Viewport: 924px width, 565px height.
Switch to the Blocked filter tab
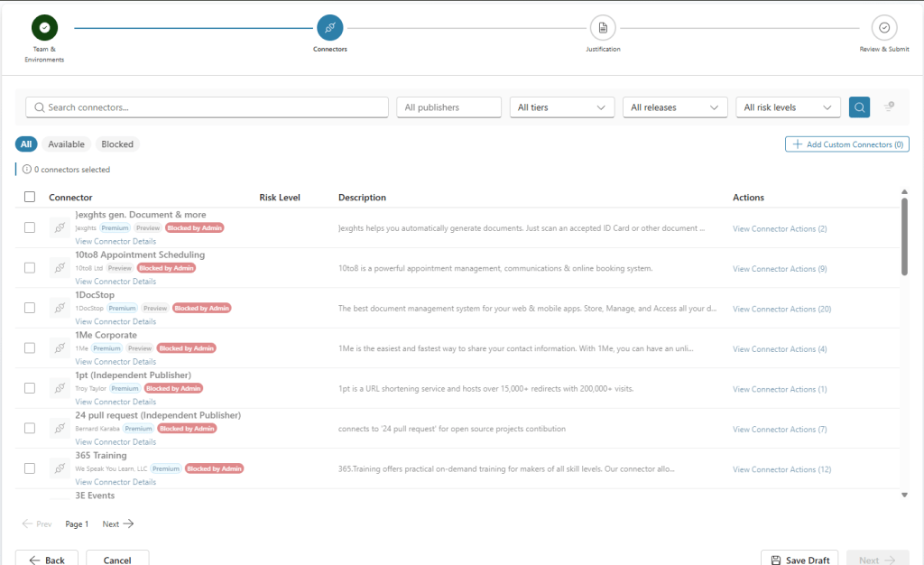click(117, 144)
